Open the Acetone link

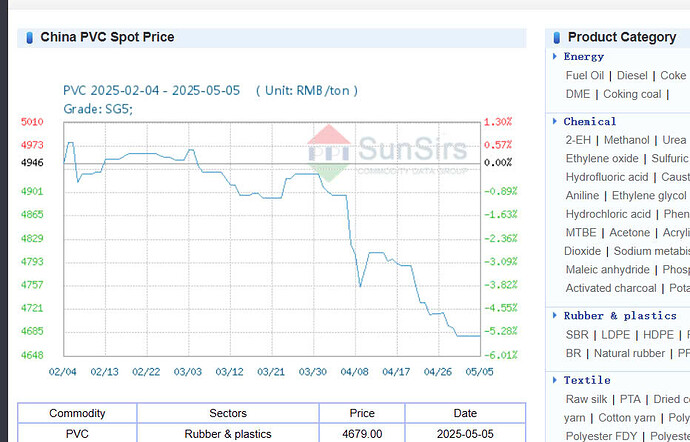(x=629, y=232)
